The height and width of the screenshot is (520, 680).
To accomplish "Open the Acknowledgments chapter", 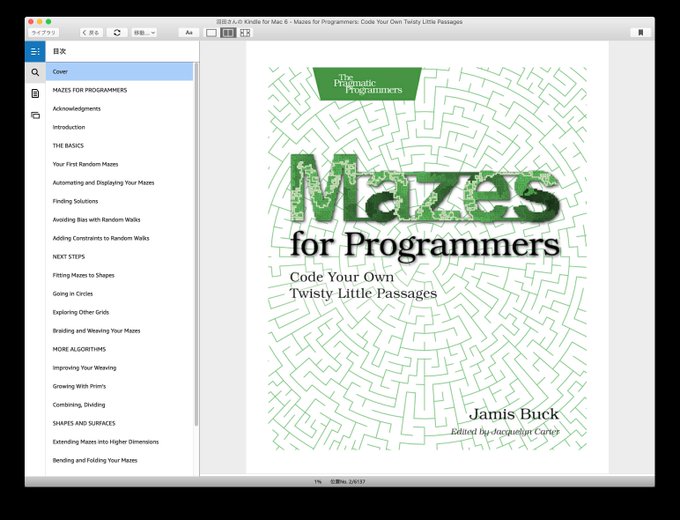I will pyautogui.click(x=120, y=108).
